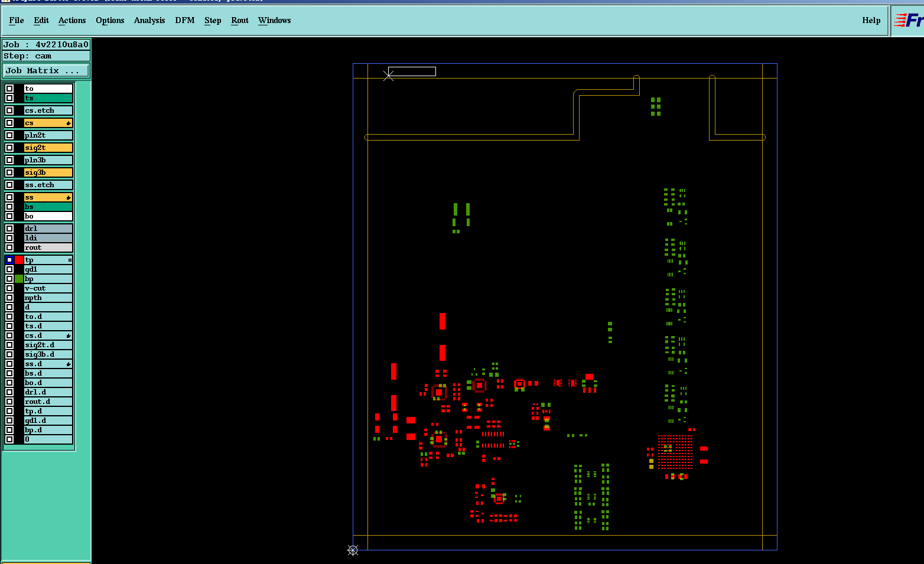This screenshot has height=564, width=924.
Task: Select the gdl layer name
Action: tap(48, 269)
